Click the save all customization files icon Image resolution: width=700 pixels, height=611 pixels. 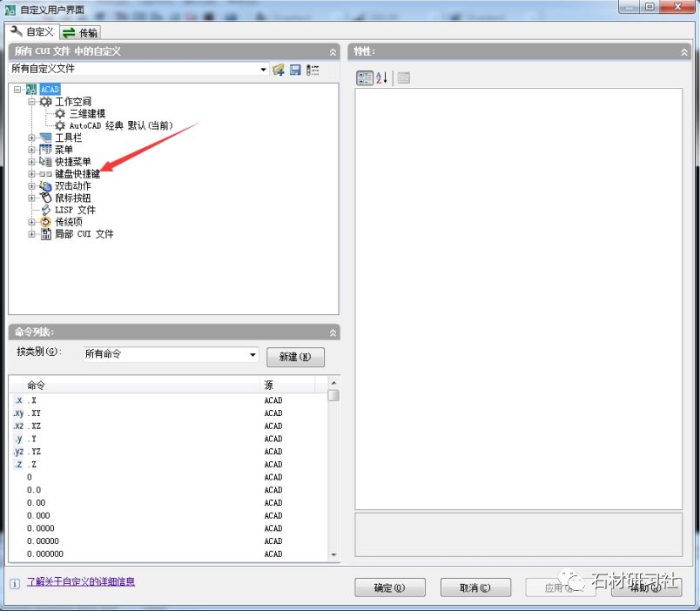(295, 70)
